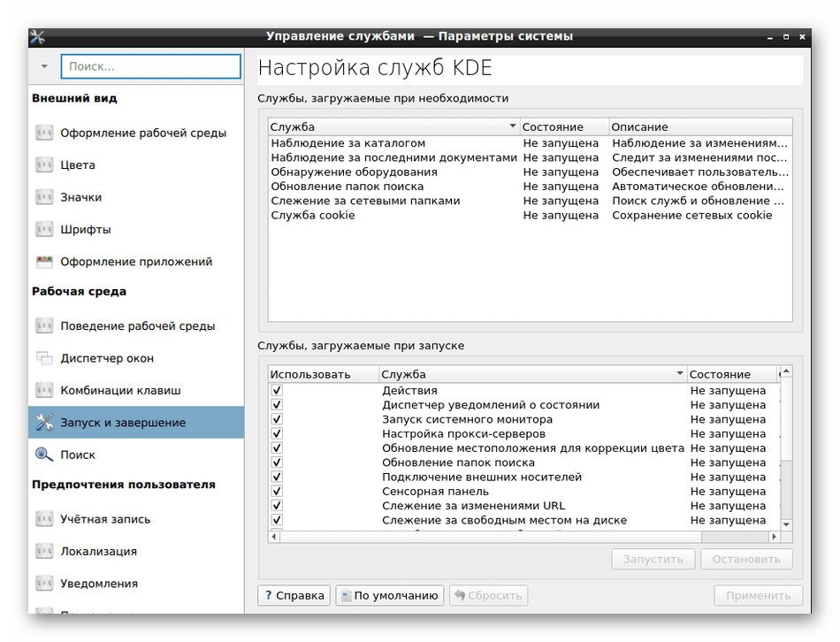Uncheck Настройка прокси-серверов checkbox
The image size is (840, 642).
277,433
